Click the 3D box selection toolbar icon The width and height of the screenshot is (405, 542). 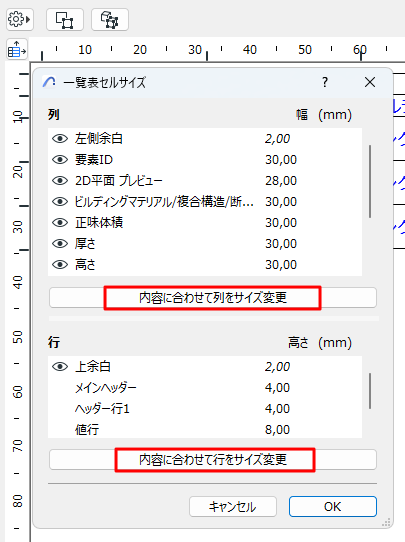[110, 20]
